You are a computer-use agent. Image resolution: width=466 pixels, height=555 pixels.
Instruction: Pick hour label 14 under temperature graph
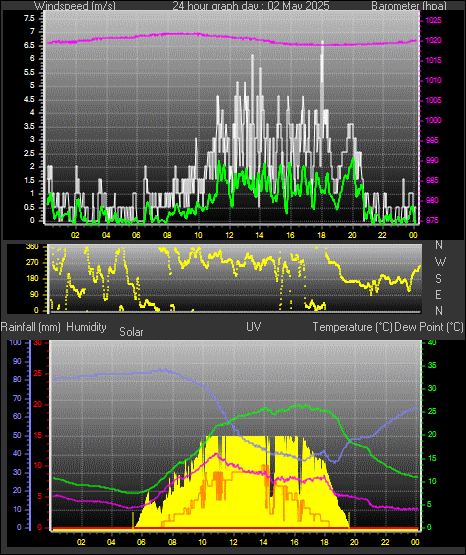click(x=263, y=542)
